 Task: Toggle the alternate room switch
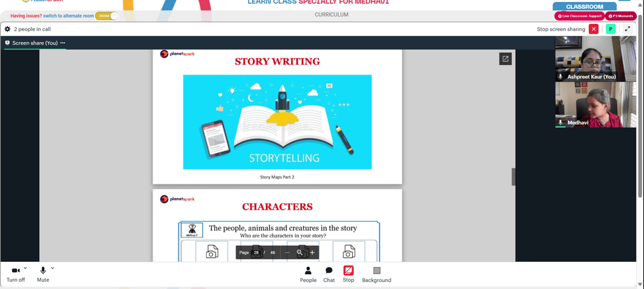tap(107, 15)
